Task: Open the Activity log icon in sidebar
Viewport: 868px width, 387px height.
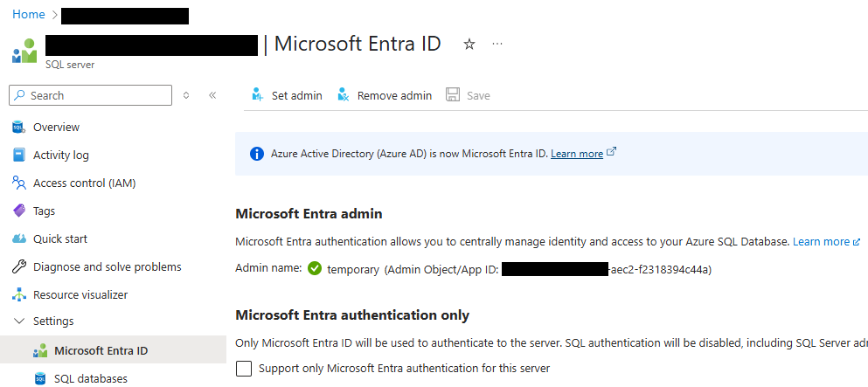Action: pos(19,155)
